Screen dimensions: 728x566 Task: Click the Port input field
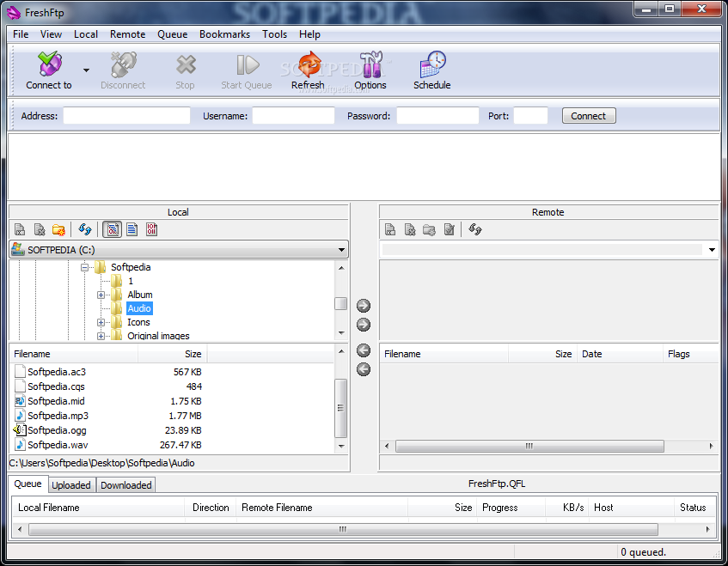[530, 116]
